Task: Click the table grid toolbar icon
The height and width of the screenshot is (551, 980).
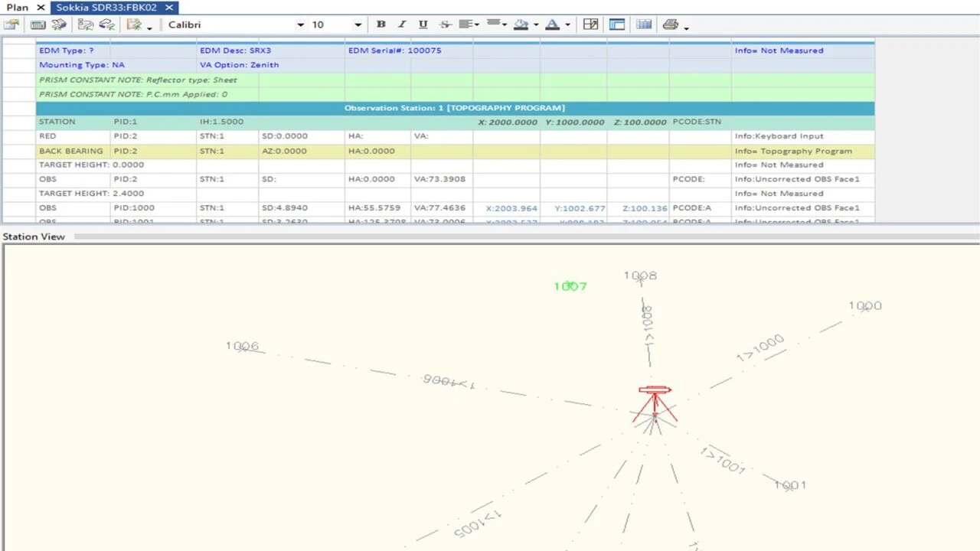Action: coord(644,24)
